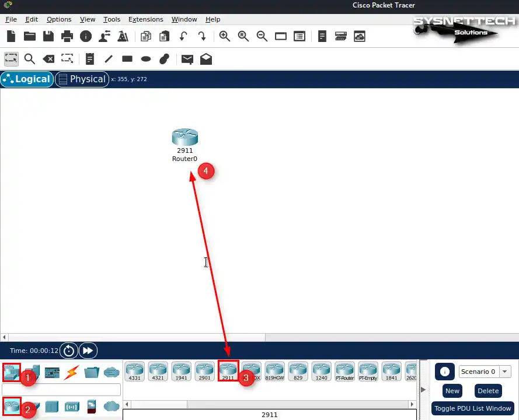Pick the PT-Router model
The image size is (519, 420).
pos(344,371)
